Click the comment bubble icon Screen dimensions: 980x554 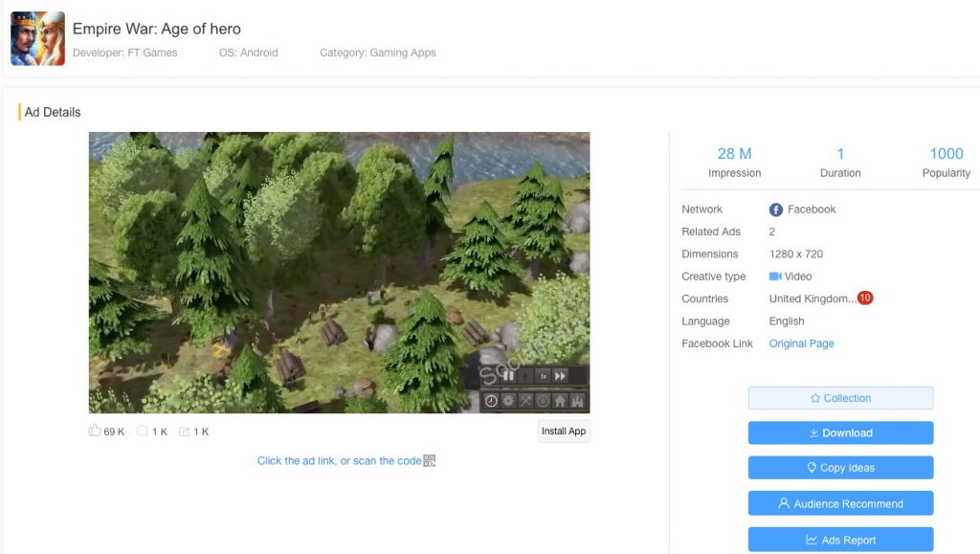[x=143, y=431]
